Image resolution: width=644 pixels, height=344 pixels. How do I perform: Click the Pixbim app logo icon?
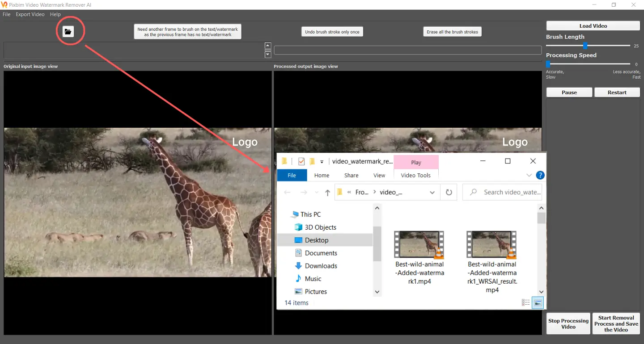click(4, 4)
